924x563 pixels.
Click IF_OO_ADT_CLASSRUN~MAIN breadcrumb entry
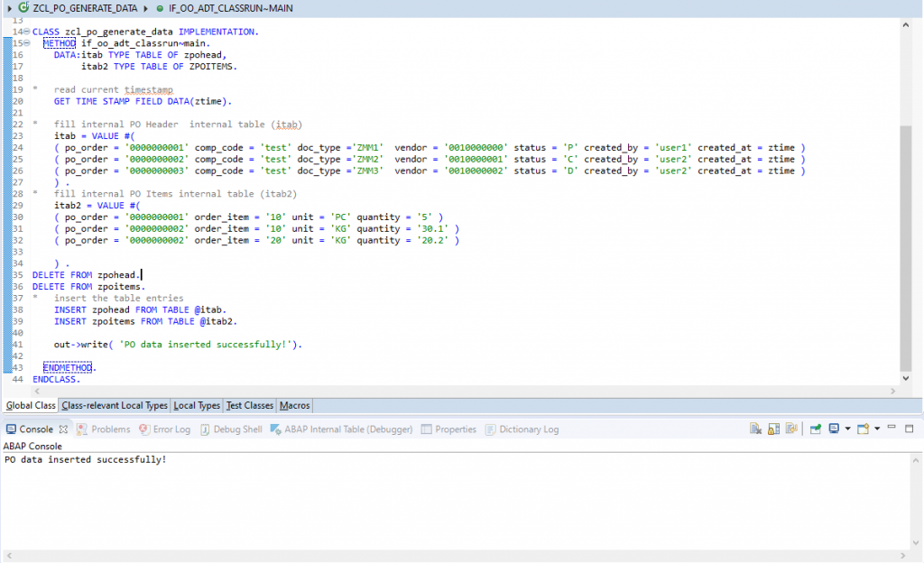click(231, 8)
